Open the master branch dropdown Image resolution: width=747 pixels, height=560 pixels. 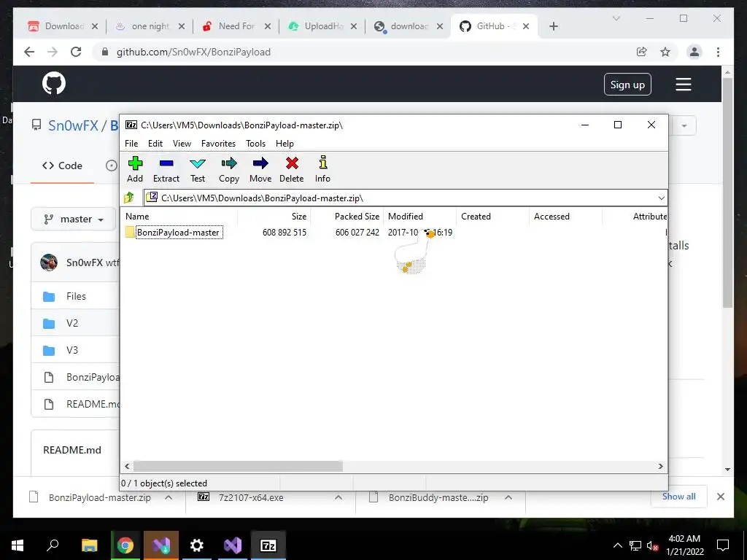pos(74,219)
